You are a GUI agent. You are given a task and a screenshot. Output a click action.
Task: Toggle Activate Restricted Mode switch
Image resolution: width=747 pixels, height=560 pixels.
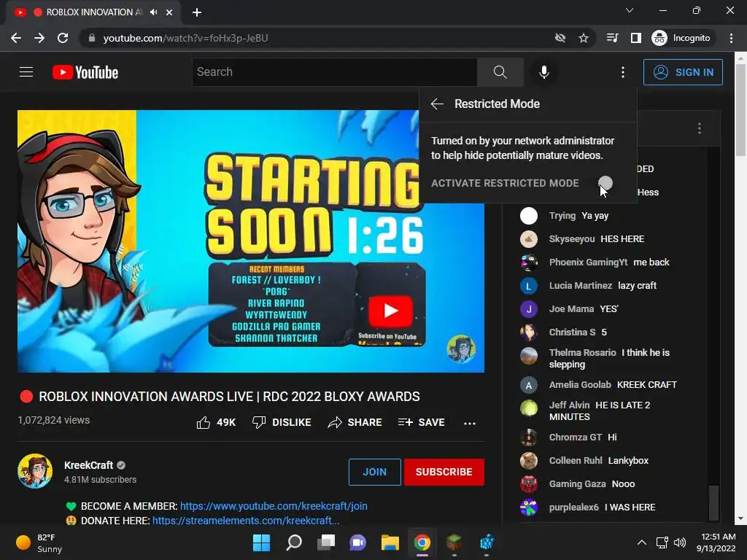point(605,183)
